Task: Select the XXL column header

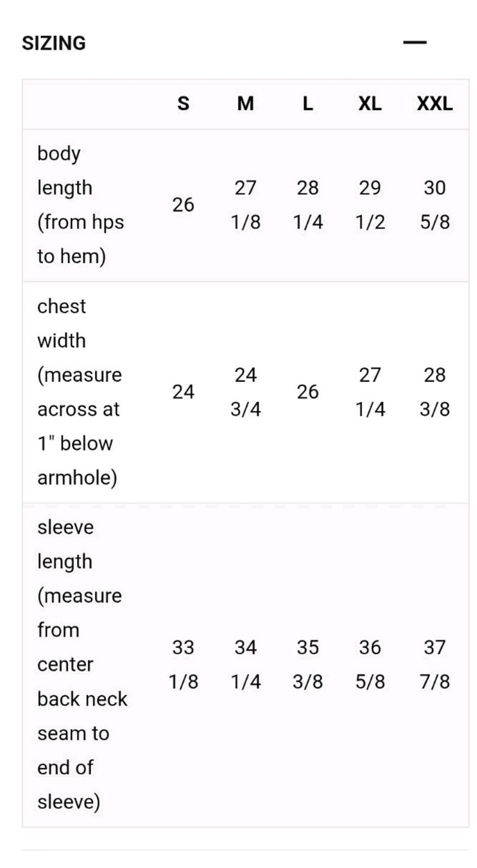Action: click(x=435, y=103)
